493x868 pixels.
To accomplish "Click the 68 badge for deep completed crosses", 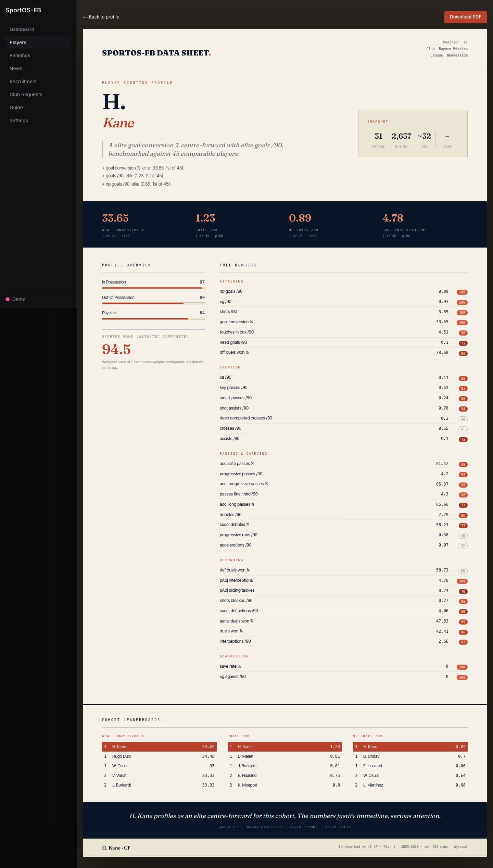I will [x=463, y=419].
